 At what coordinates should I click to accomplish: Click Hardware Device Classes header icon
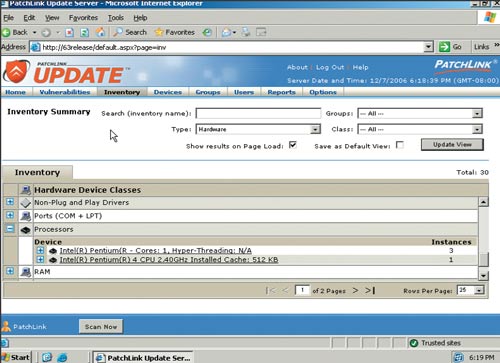25,190
